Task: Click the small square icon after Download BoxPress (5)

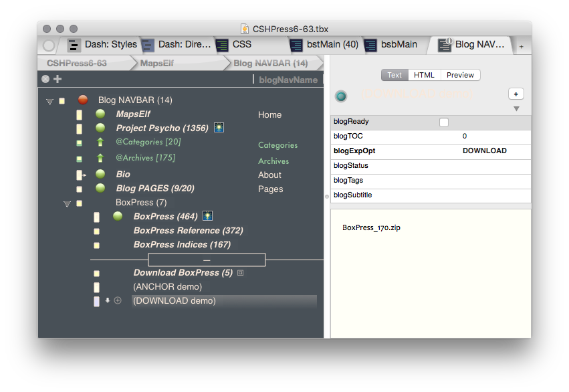Action: [240, 272]
